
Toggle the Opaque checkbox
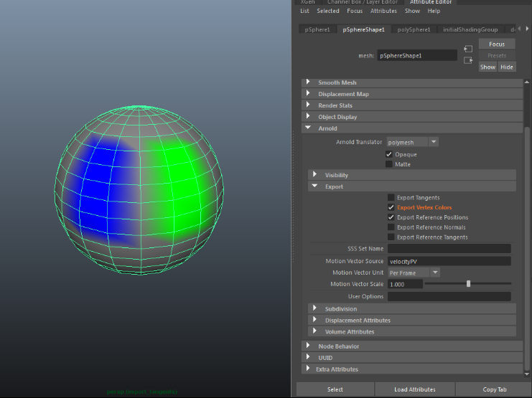tap(389, 154)
